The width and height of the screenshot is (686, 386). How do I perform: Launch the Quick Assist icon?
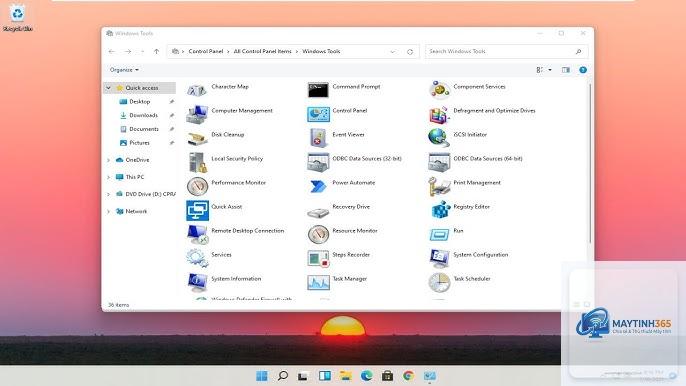pos(197,211)
